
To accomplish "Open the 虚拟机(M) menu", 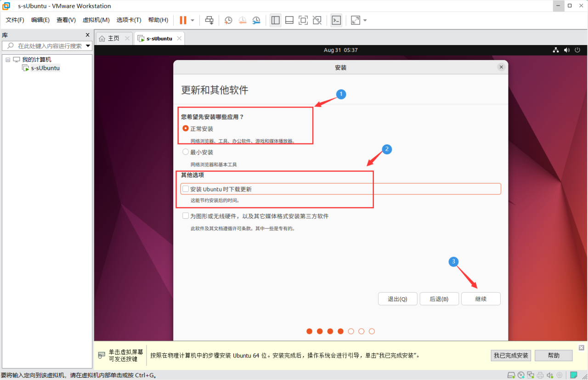I will pyautogui.click(x=96, y=20).
